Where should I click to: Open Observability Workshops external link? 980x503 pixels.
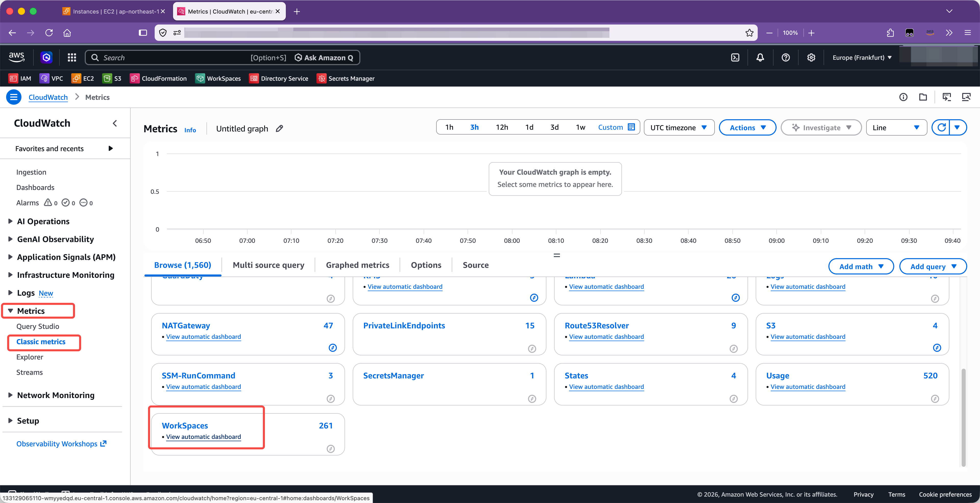coord(61,444)
